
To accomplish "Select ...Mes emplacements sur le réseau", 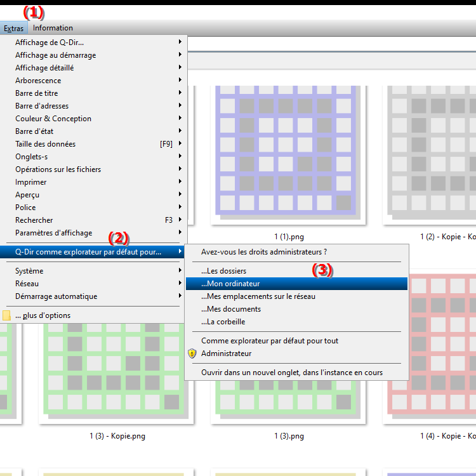I will click(x=296, y=296).
